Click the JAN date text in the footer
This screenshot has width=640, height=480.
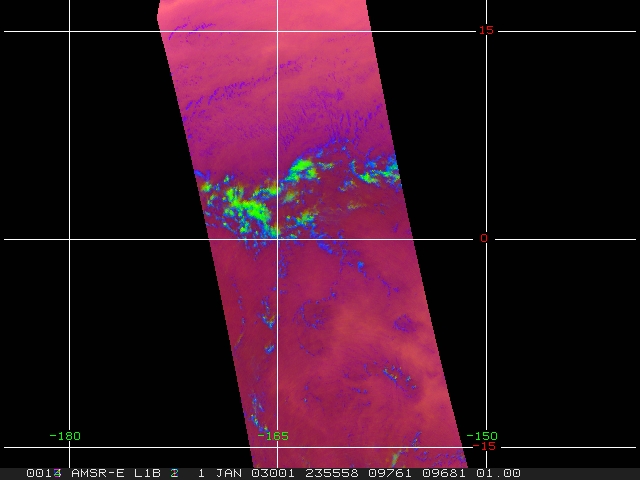point(225,473)
